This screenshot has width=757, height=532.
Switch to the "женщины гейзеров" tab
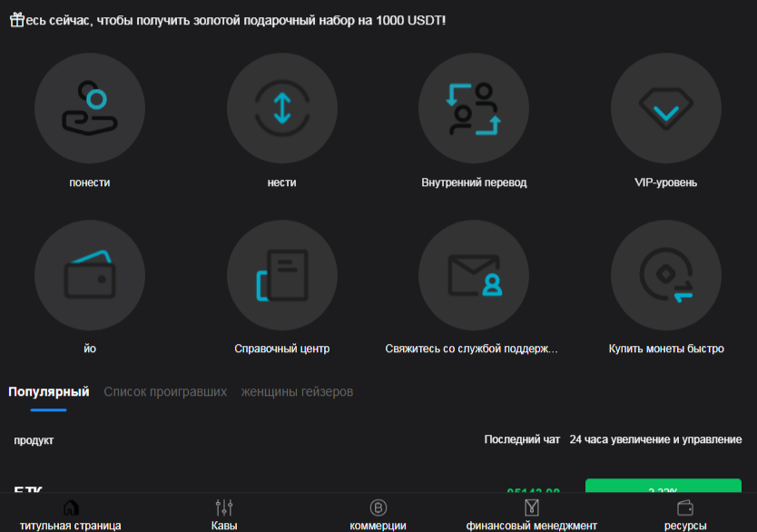(299, 391)
